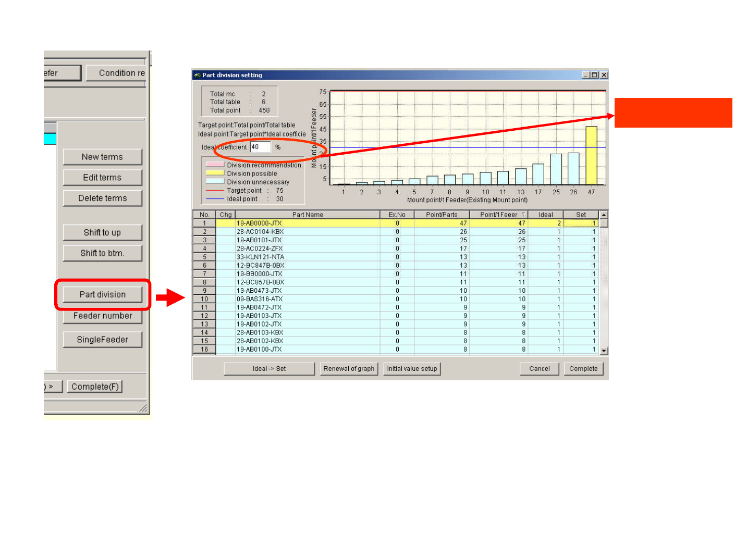Click row number 5 in the No. column

pyautogui.click(x=204, y=257)
